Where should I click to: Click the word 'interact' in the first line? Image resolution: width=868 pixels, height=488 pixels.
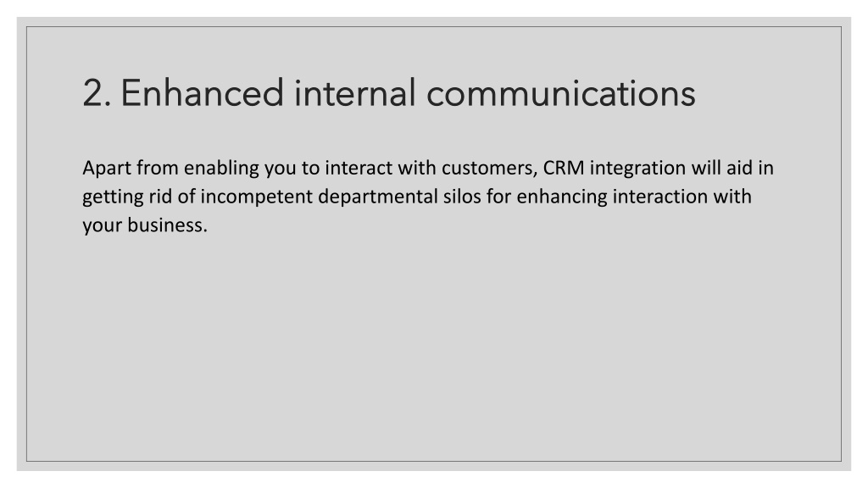(x=359, y=168)
